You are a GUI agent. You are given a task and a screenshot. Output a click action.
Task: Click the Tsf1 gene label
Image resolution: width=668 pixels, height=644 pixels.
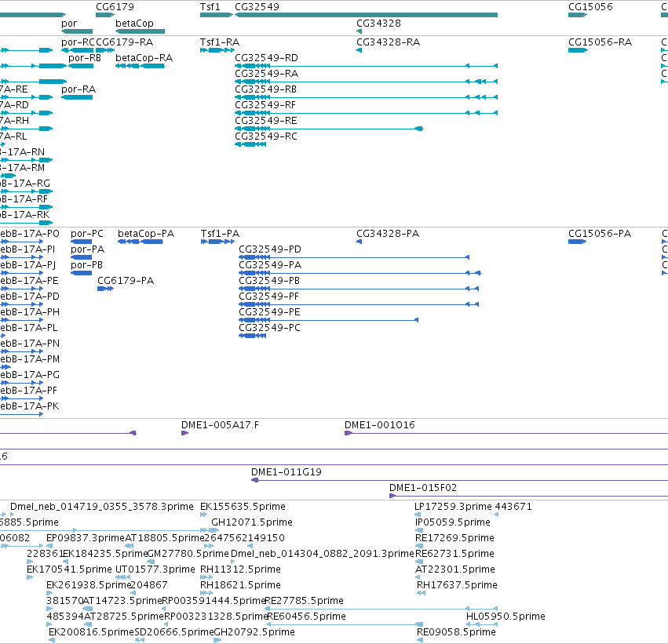point(210,7)
